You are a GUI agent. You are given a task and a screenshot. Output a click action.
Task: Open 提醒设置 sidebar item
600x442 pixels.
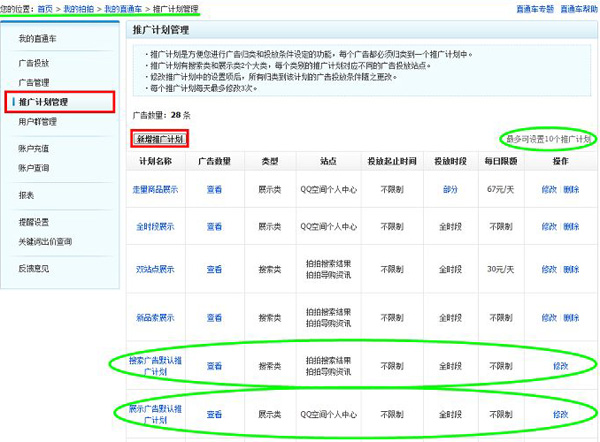click(34, 222)
